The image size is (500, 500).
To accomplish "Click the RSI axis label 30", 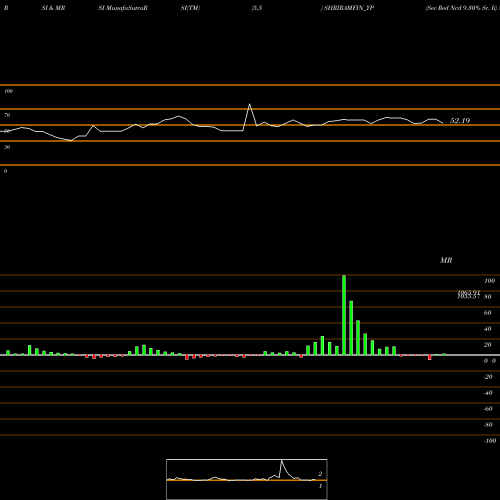I will (x=7, y=147).
